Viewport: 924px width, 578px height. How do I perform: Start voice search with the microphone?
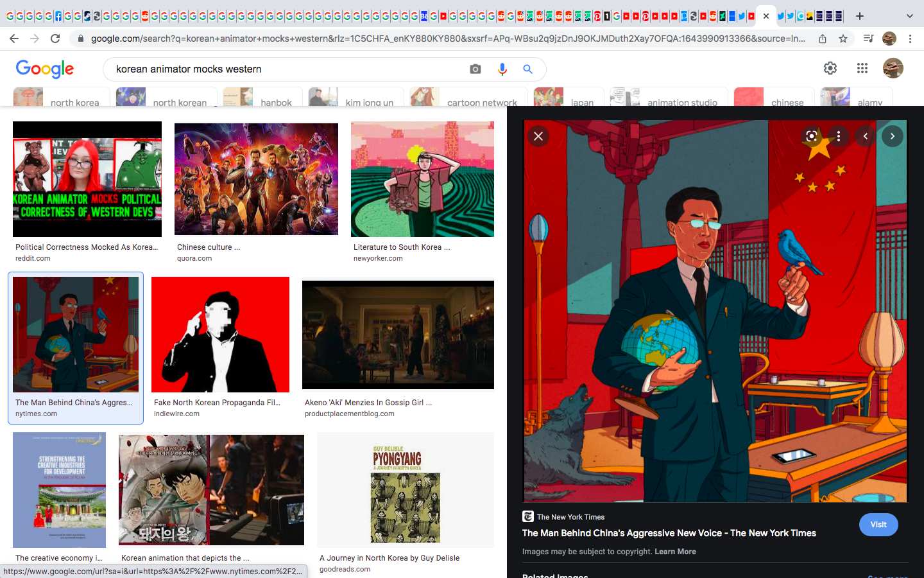[502, 69]
